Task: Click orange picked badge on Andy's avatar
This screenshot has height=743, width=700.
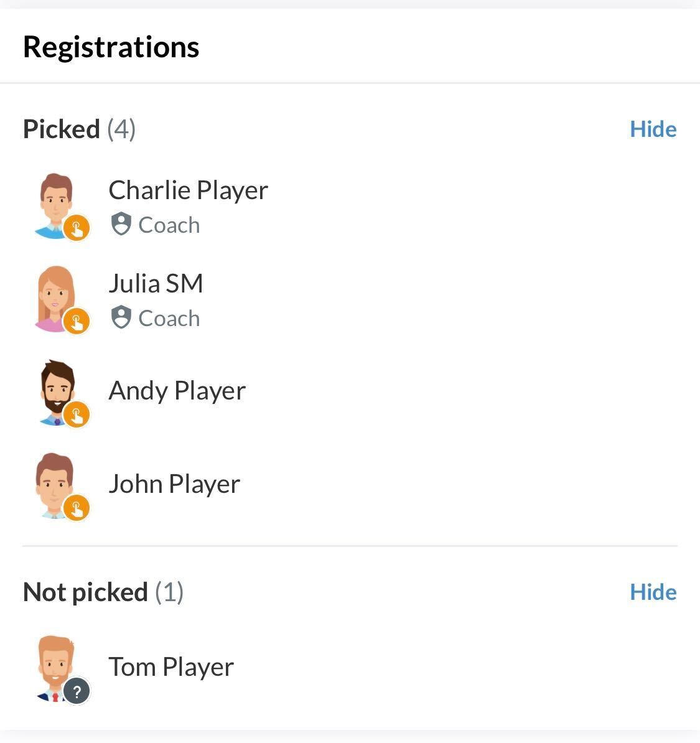Action: pos(77,414)
